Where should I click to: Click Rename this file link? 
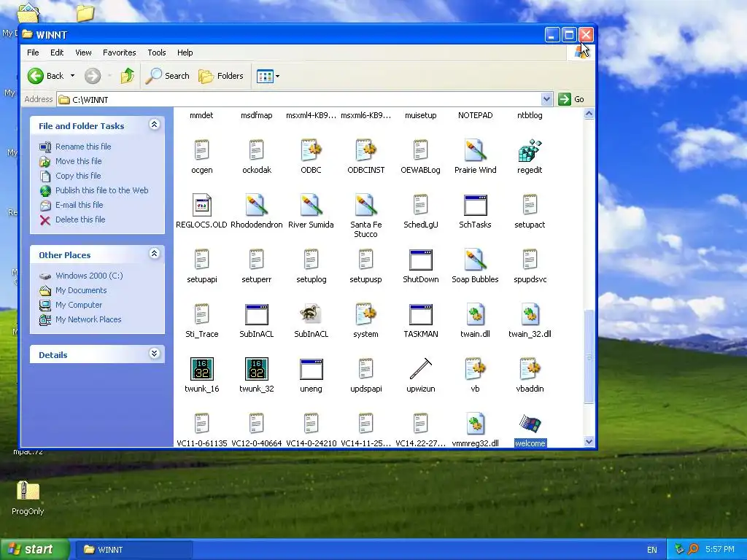(83, 147)
